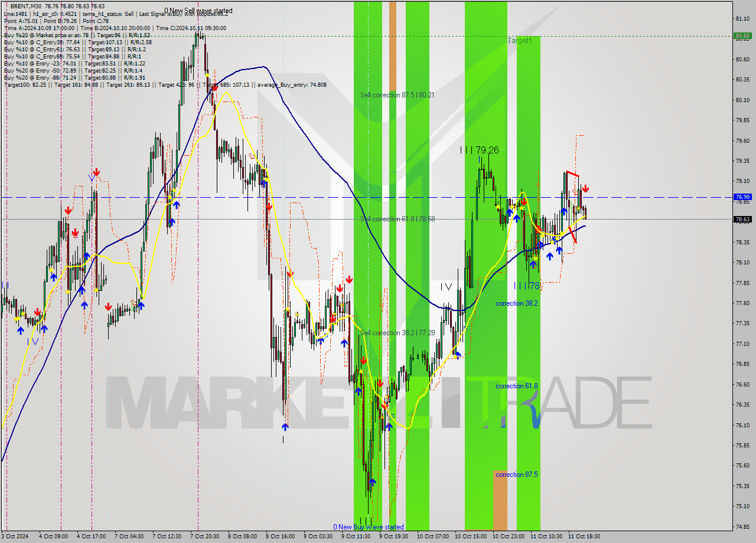Click the 74.85 price axis value
Image resolution: width=756 pixels, height=543 pixels.
coord(742,527)
